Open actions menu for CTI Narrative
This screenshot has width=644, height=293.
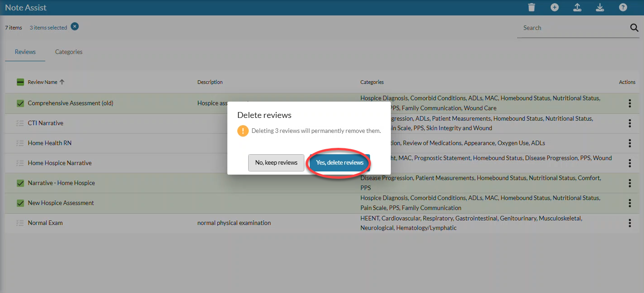[630, 123]
